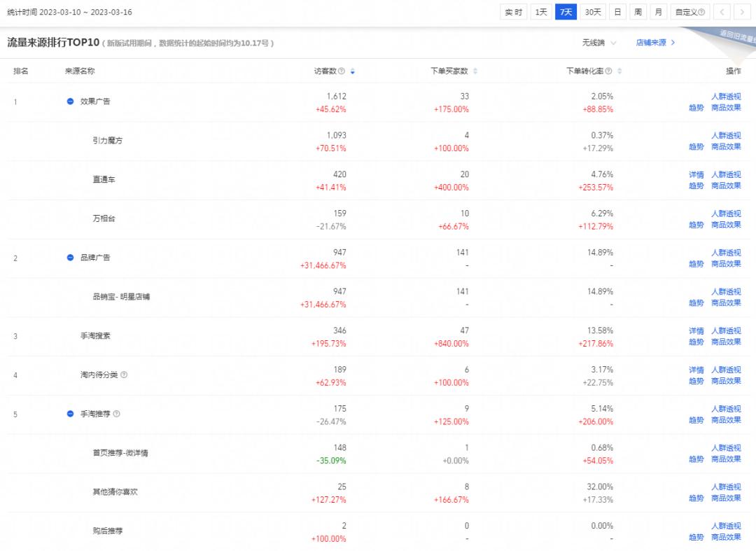Click 趋势 for the 手淘搜索 row
Screen dimensions: 756x551
695,342
